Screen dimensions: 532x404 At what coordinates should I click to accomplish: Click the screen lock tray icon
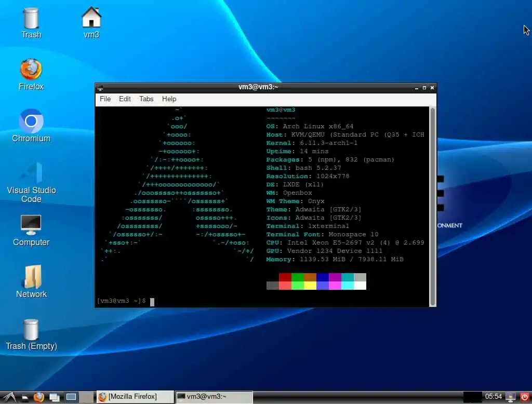[x=511, y=397]
